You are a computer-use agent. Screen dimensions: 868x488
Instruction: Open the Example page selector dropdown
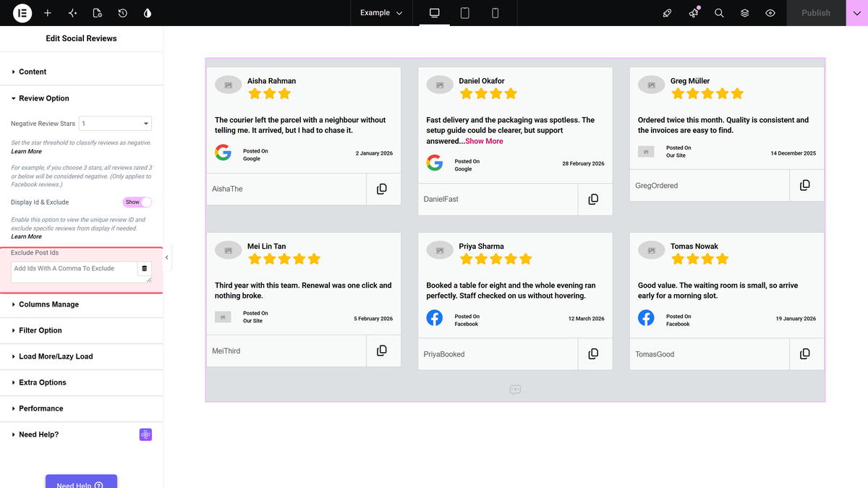381,13
